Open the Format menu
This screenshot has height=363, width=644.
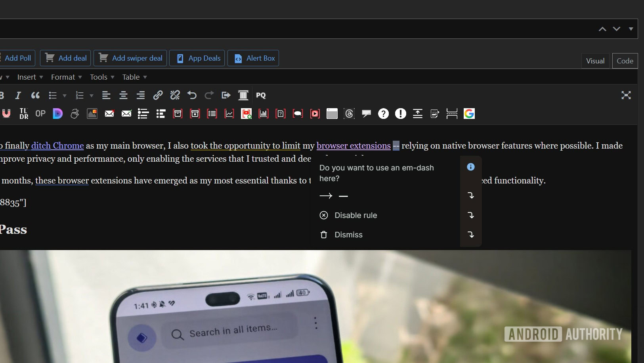63,77
